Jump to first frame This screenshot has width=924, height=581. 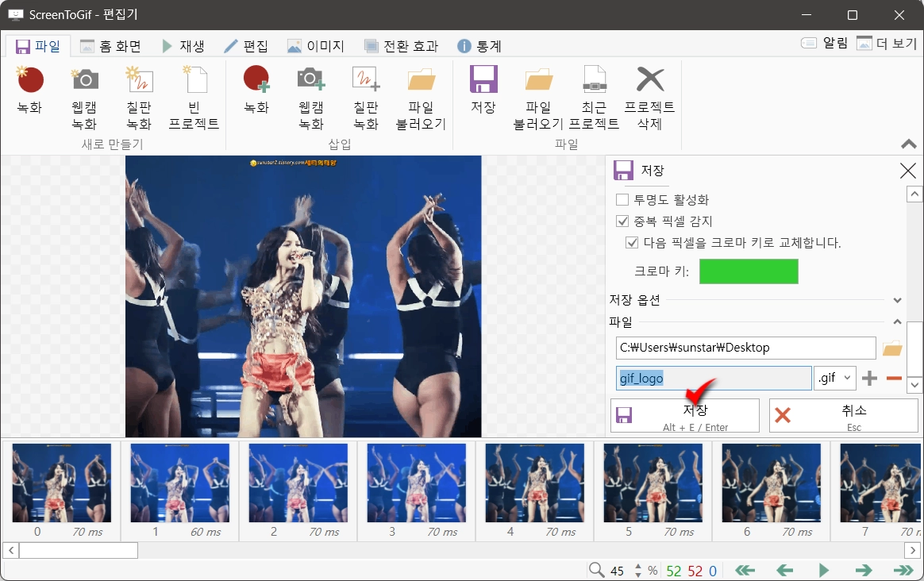[x=745, y=570]
